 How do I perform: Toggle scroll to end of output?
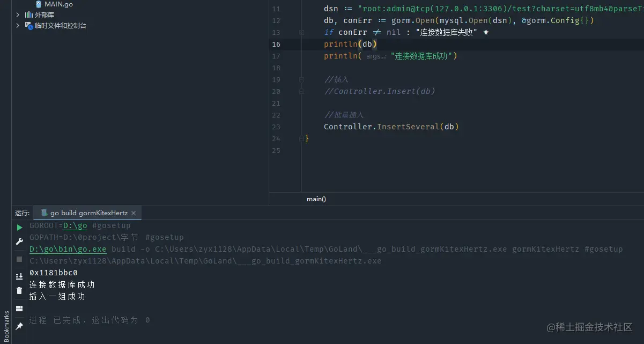19,276
